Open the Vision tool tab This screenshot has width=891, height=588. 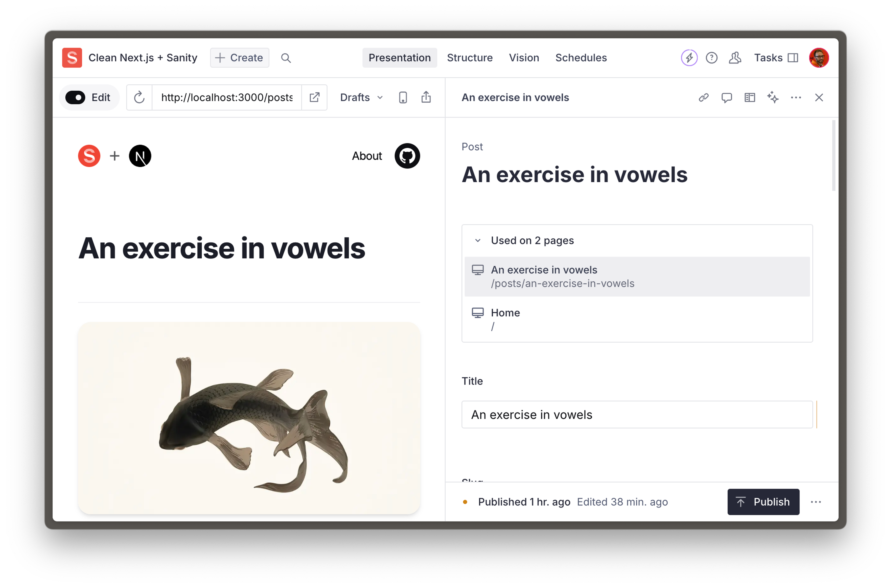[523, 58]
